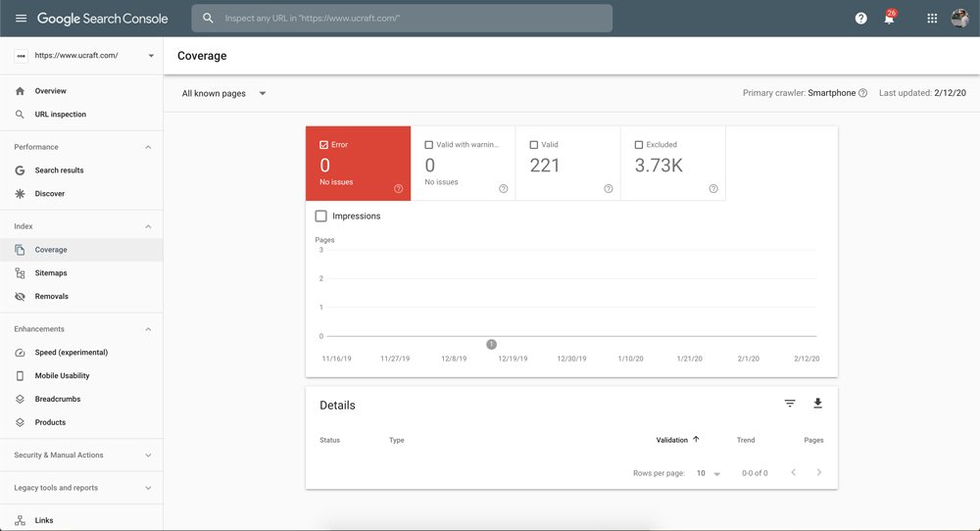Open help icon on Valid with warnings card
Image resolution: width=980 pixels, height=531 pixels.
503,189
